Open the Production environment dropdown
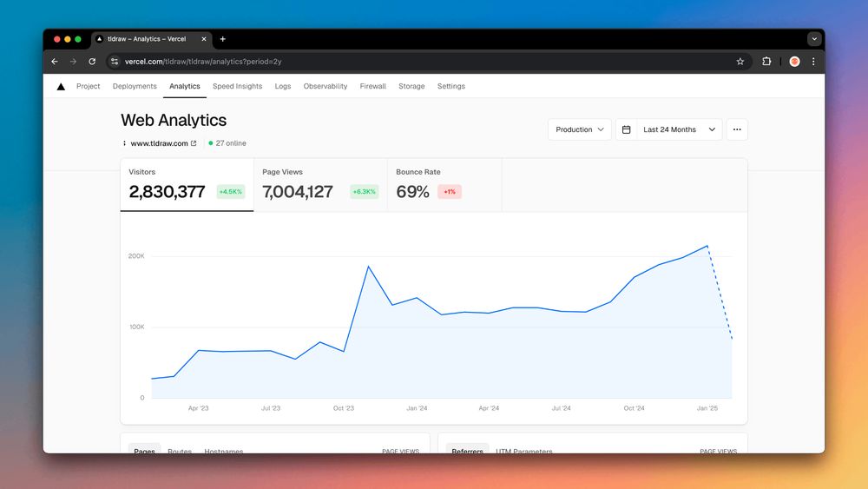Image resolution: width=868 pixels, height=489 pixels. 580,129
